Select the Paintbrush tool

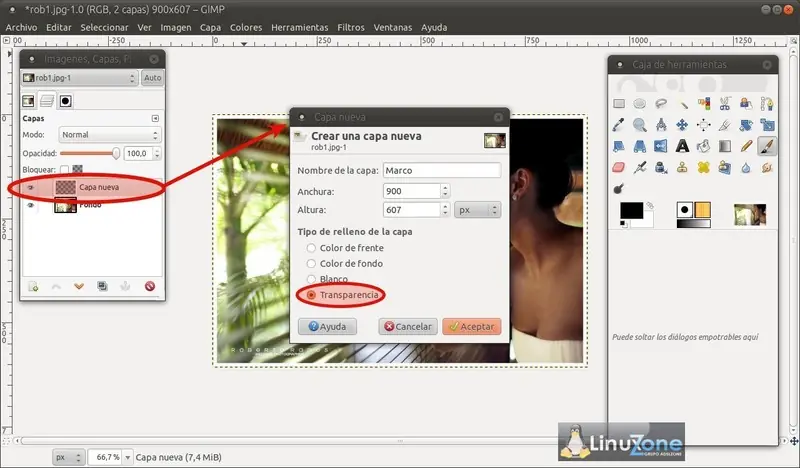[767, 146]
